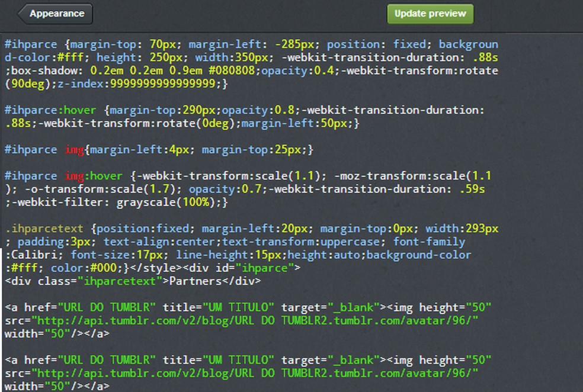Click the 'opacity:0.4' declaration
583x392 pixels.
tap(297, 70)
